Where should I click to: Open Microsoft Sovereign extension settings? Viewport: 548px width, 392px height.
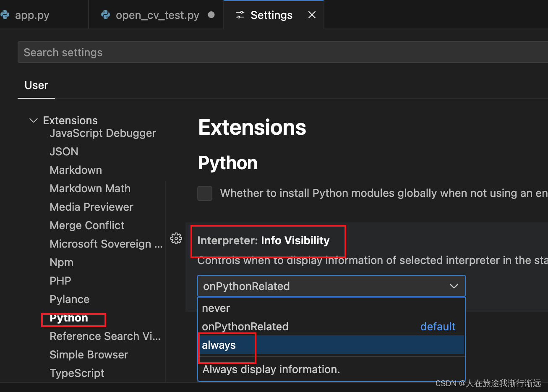point(106,244)
